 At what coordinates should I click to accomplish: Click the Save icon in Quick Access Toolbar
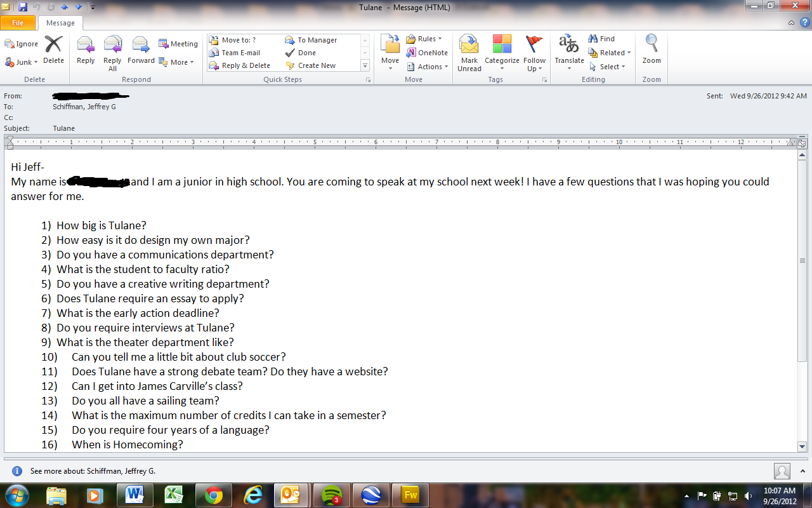point(23,7)
